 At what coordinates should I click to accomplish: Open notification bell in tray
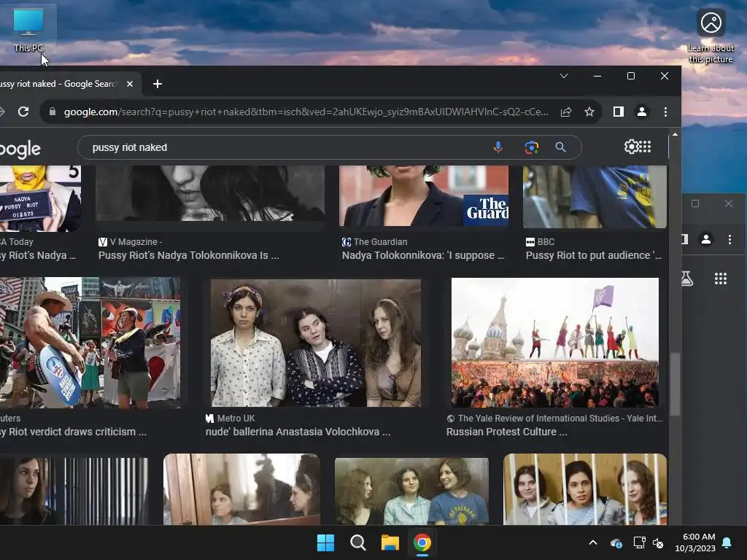[727, 542]
